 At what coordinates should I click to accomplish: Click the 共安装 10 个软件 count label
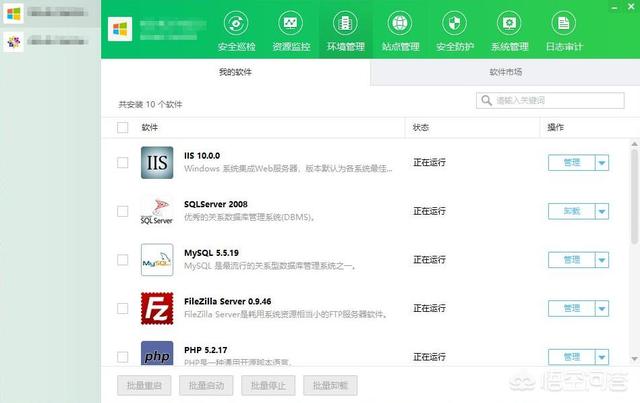[150, 105]
